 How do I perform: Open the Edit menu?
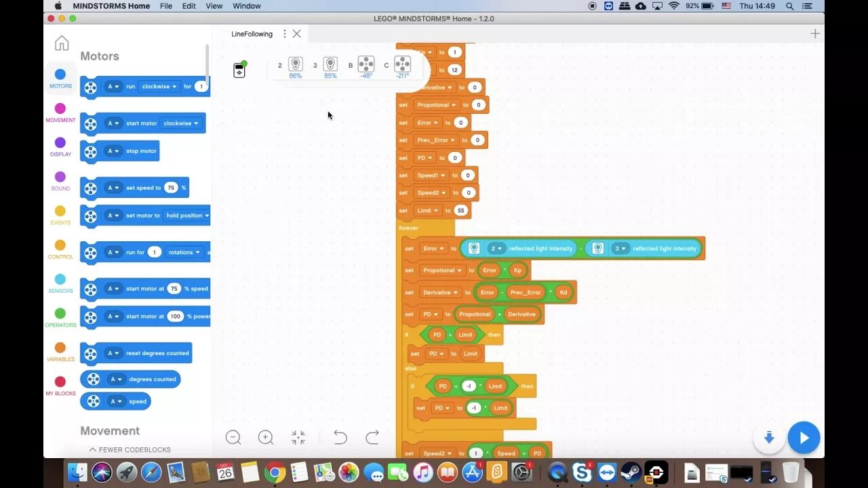pyautogui.click(x=189, y=5)
